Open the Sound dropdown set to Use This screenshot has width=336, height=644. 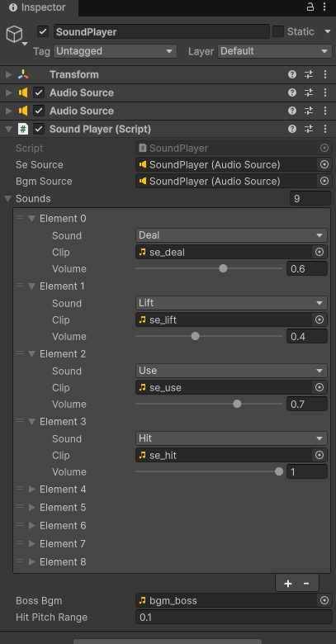(231, 371)
